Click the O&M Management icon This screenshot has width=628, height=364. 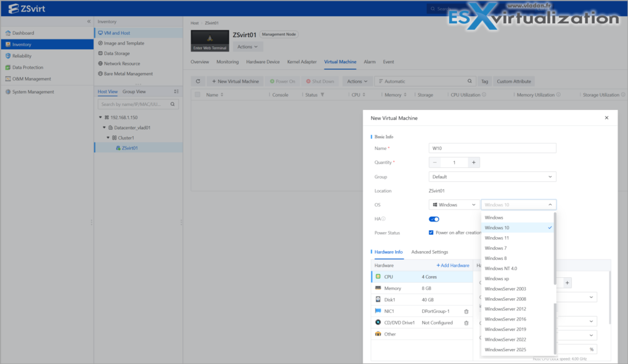point(8,79)
